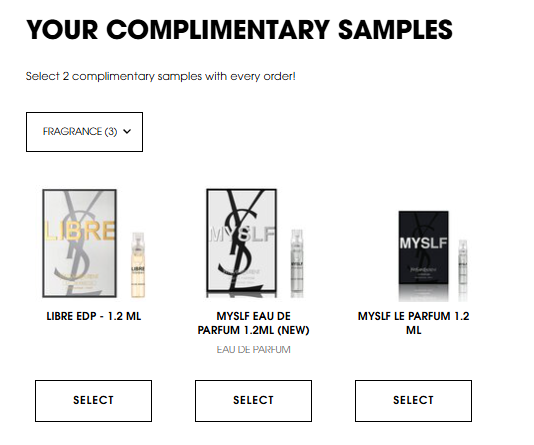Click the Your Complimentary Samples heading

click(x=239, y=30)
